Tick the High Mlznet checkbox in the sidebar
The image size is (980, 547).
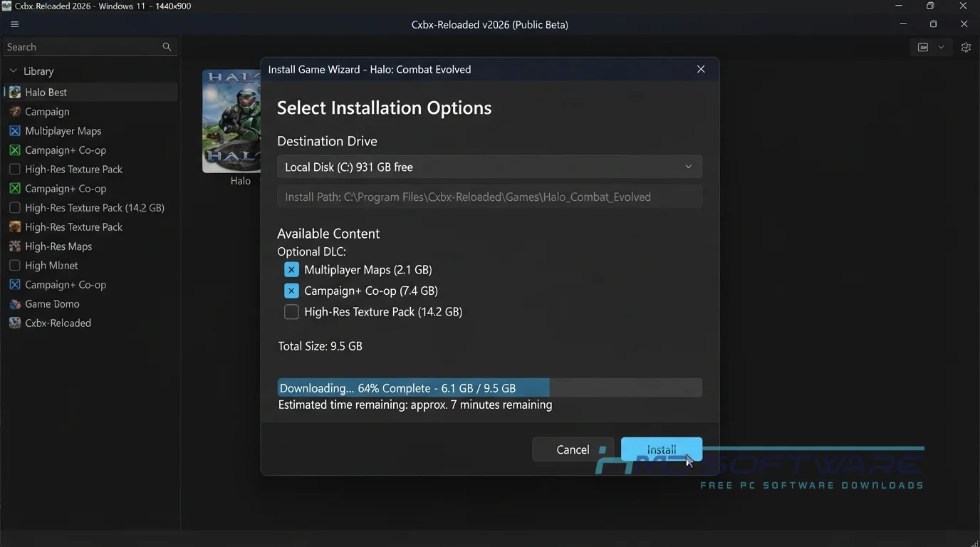[x=15, y=266]
